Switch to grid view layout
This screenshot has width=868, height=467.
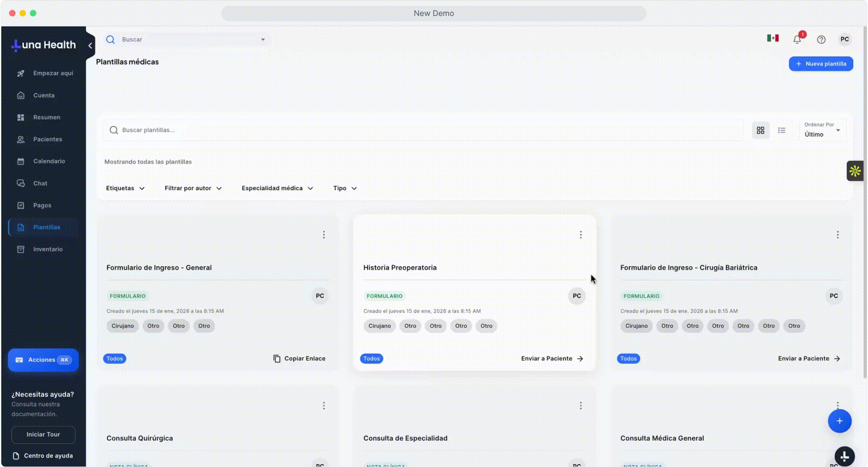tap(760, 130)
